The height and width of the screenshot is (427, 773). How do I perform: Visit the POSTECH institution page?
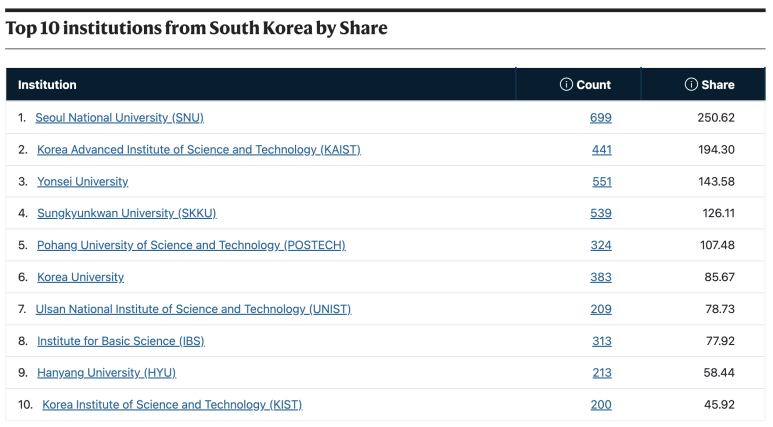(191, 246)
